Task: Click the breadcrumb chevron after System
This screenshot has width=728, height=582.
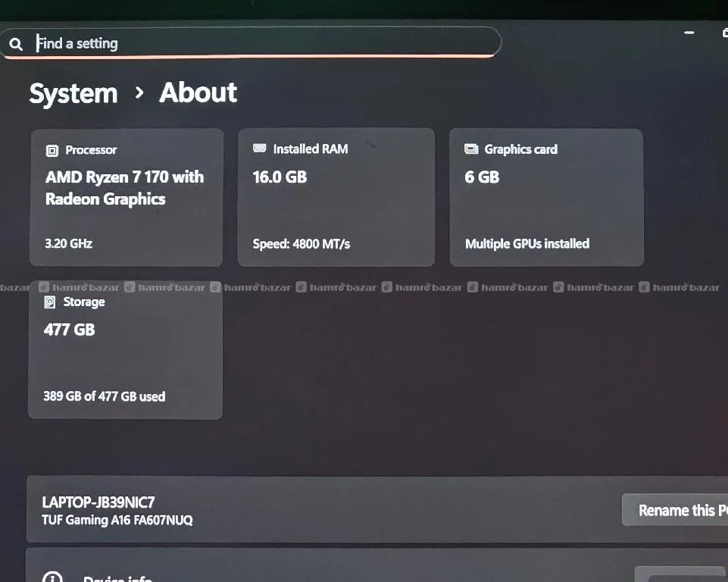Action: click(139, 93)
